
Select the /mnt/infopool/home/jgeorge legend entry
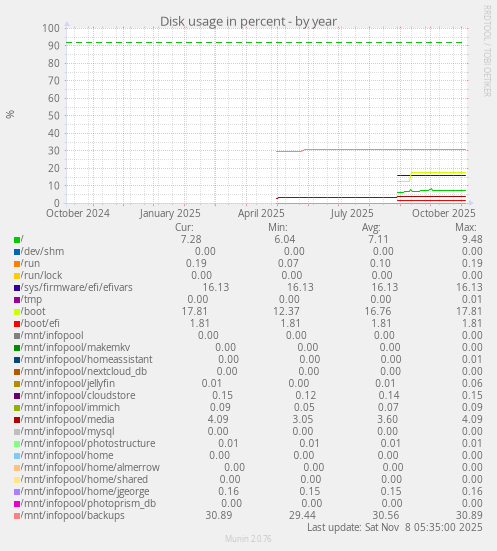[x=85, y=491]
